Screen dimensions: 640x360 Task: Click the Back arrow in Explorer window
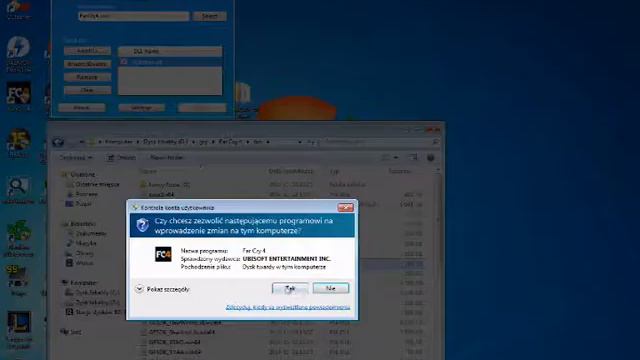tap(58, 142)
